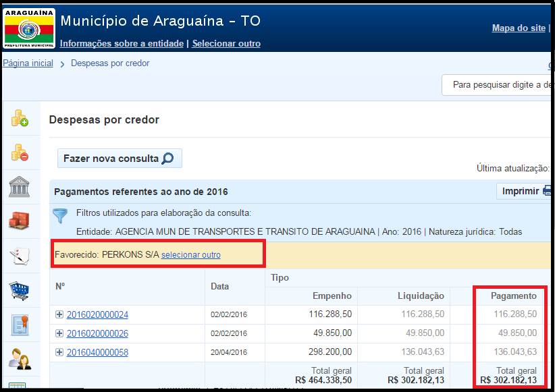Click the coins with red minus icon

[x=20, y=152]
